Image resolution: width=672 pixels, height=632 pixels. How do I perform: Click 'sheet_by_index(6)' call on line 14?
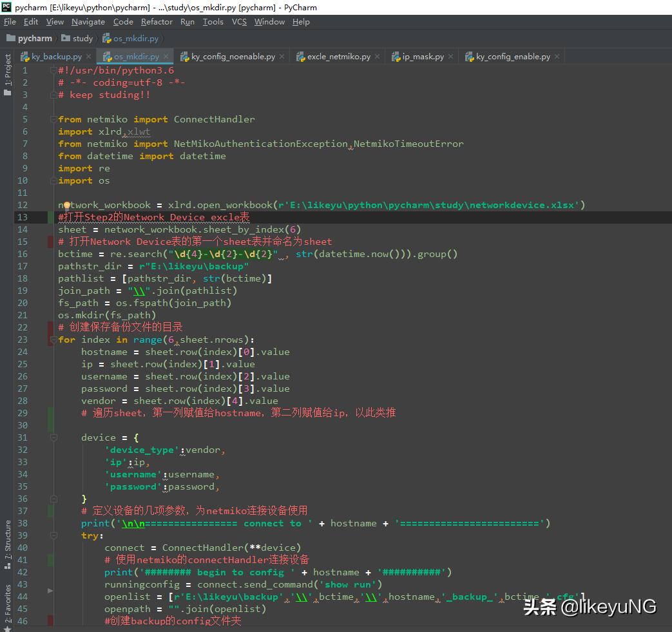coord(252,229)
